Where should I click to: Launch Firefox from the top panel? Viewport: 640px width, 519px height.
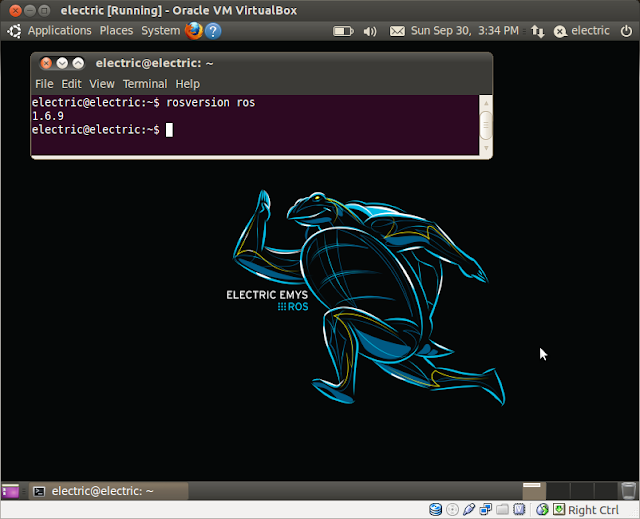point(193,31)
